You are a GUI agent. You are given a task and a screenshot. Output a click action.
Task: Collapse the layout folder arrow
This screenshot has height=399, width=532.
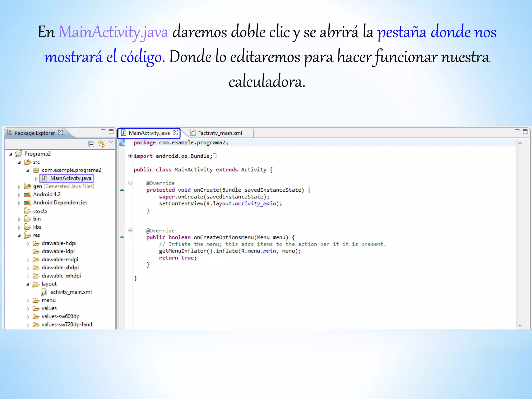(28, 284)
